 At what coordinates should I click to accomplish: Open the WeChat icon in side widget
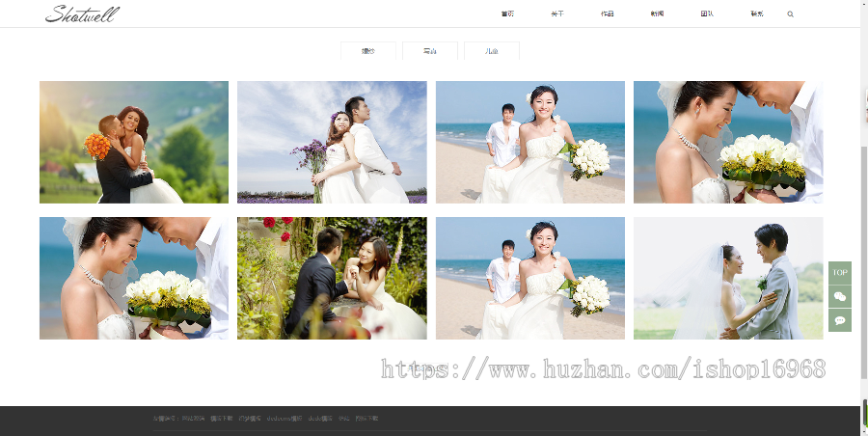pyautogui.click(x=840, y=297)
